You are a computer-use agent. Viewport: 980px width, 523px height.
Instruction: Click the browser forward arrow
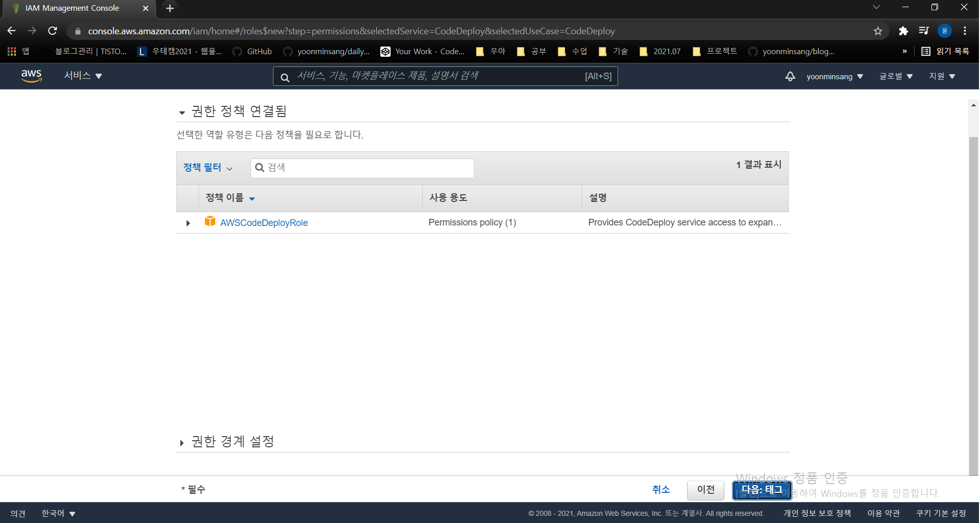pos(32,31)
